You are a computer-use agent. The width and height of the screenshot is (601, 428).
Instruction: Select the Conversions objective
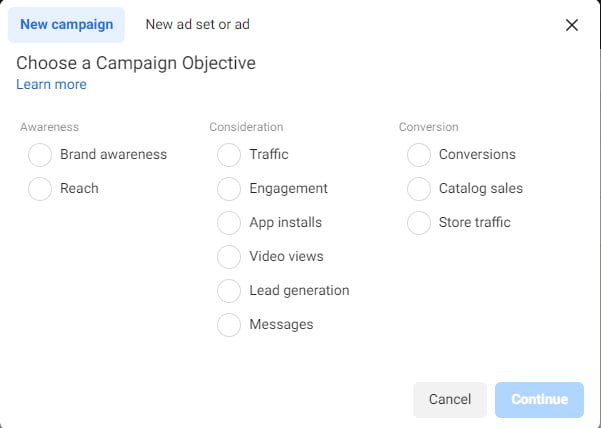point(419,154)
